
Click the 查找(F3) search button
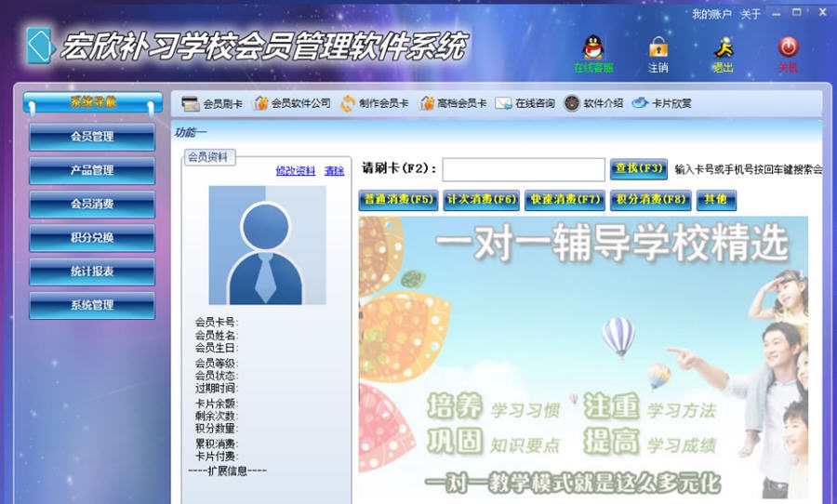point(638,168)
